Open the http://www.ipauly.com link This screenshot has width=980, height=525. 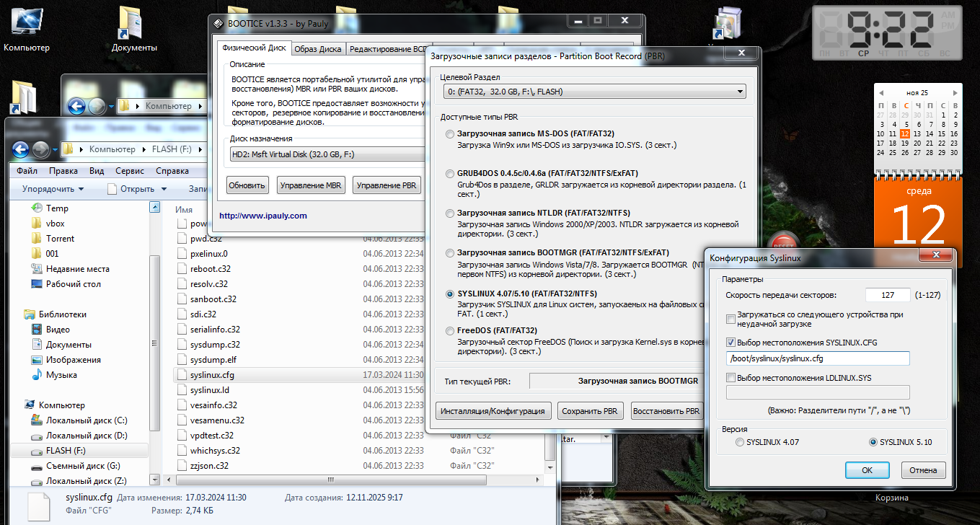[x=262, y=216]
